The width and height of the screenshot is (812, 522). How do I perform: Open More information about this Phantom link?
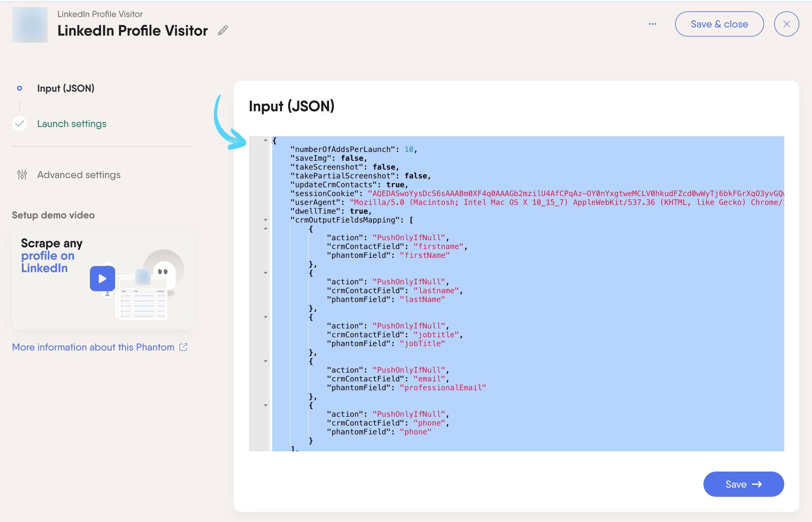[93, 347]
